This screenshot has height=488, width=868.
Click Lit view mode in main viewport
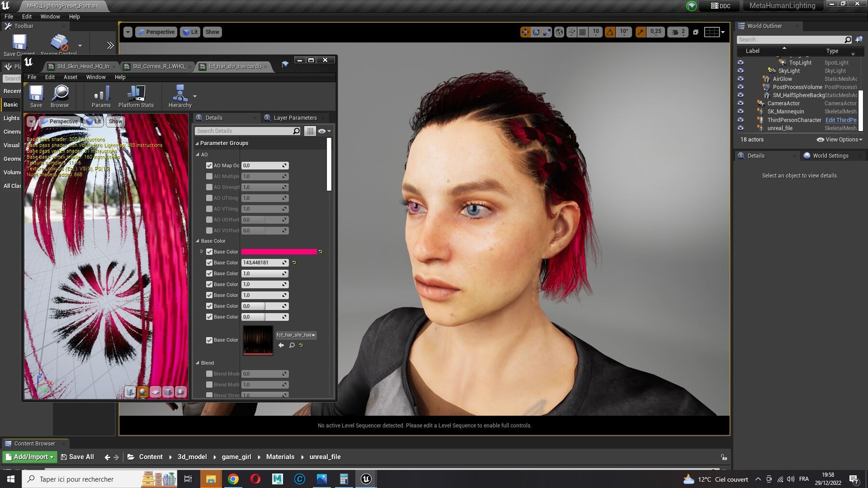point(190,32)
